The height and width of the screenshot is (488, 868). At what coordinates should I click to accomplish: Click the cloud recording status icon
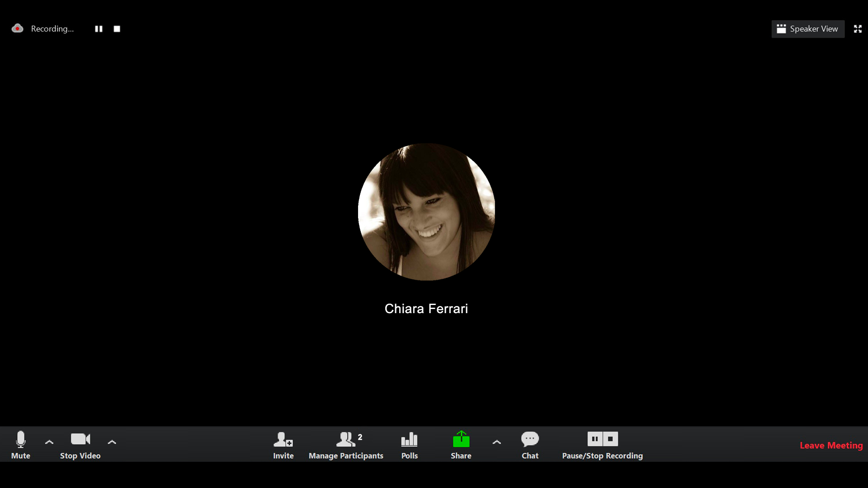(x=17, y=28)
